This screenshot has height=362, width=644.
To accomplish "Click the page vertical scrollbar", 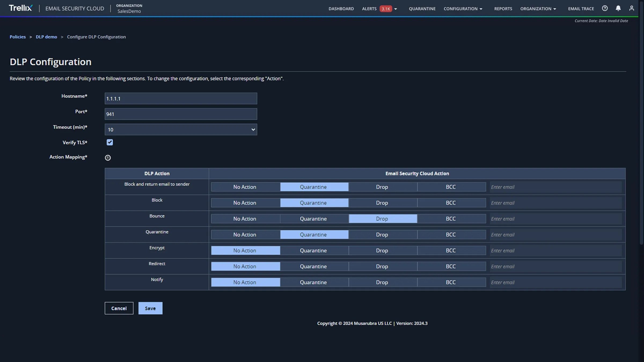I will 641,123.
